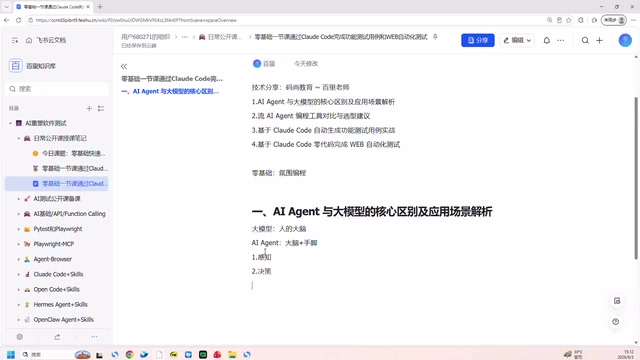Open a new browser tab
Screen dimensions: 640x360
click(100, 7)
